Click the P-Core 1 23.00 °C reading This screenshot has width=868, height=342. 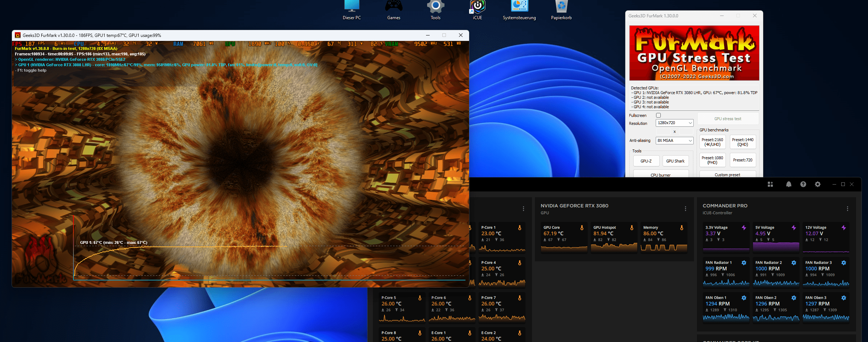[x=491, y=234]
